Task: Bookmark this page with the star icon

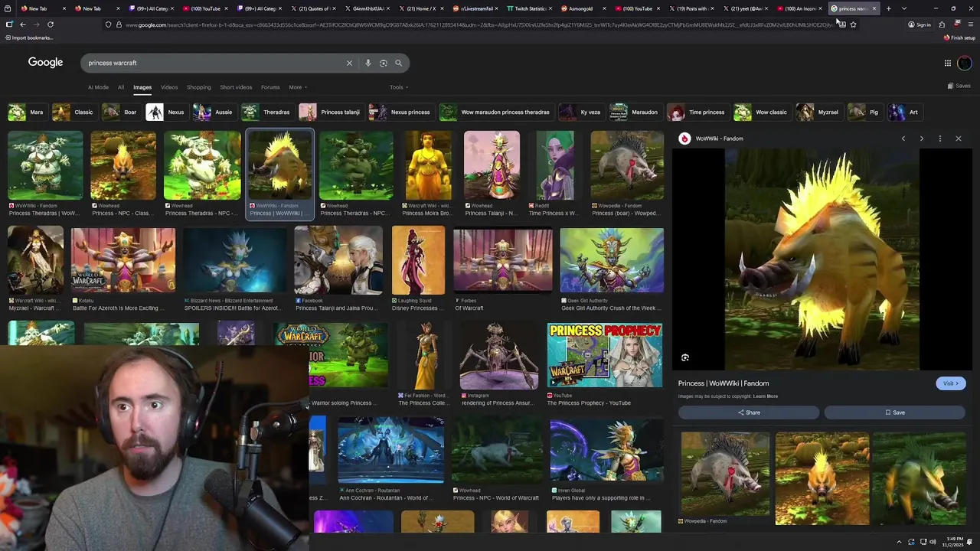Action: 853,24
